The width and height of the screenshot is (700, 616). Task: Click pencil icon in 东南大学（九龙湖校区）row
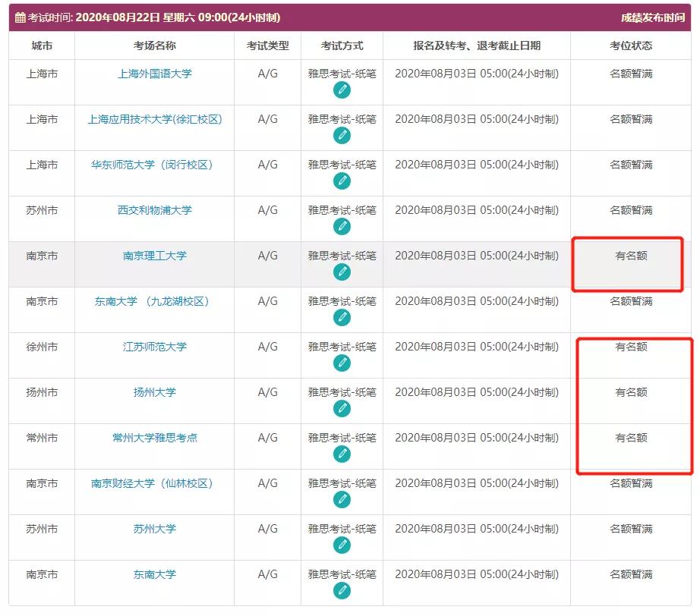342,318
